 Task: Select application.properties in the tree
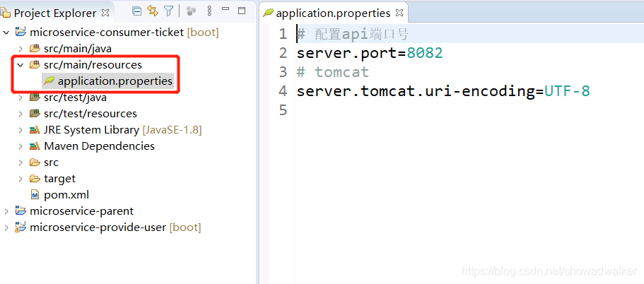click(115, 81)
